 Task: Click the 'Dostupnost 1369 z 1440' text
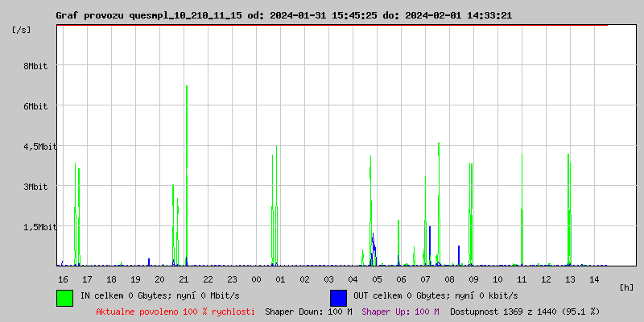pyautogui.click(x=525, y=312)
